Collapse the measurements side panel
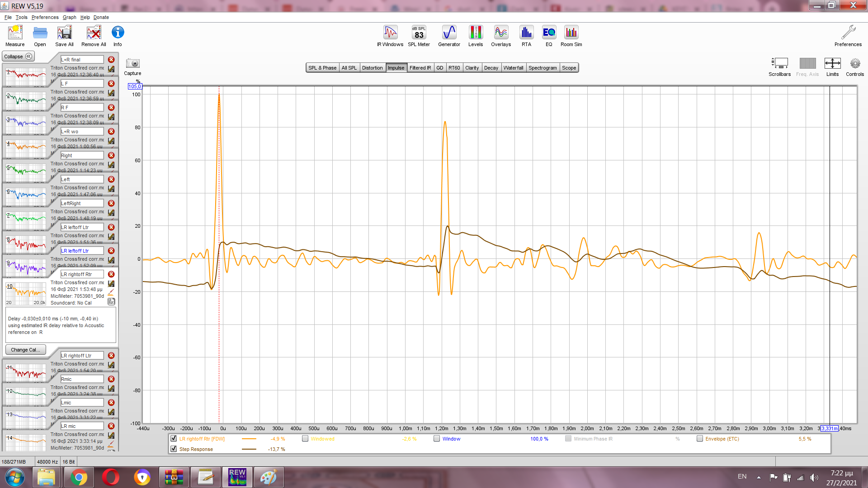 (x=18, y=56)
